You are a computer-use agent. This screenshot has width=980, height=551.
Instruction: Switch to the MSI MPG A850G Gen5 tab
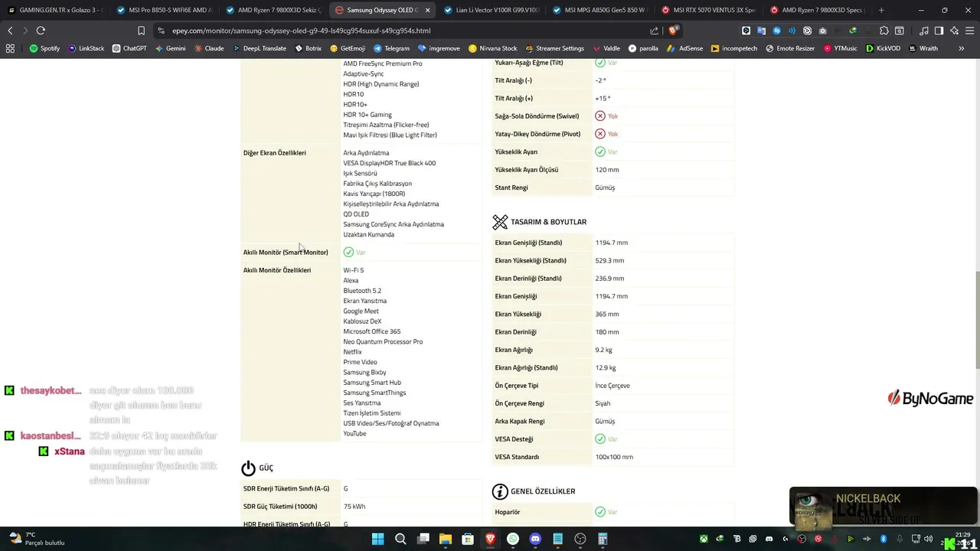point(601,10)
